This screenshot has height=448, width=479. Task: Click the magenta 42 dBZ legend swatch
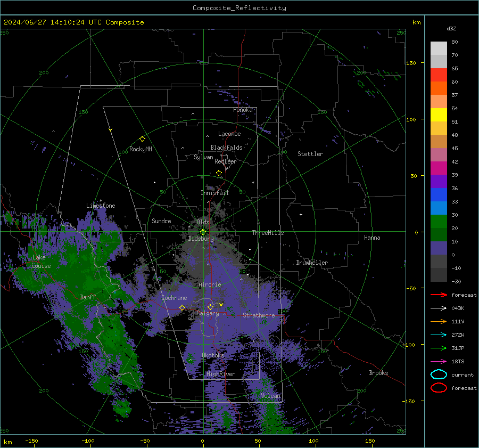[439, 168]
